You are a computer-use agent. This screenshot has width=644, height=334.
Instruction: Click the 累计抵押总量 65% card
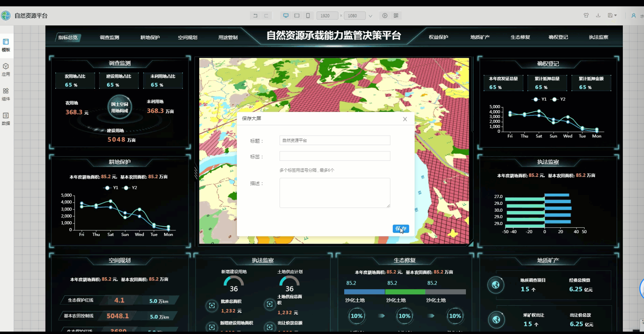click(x=547, y=83)
